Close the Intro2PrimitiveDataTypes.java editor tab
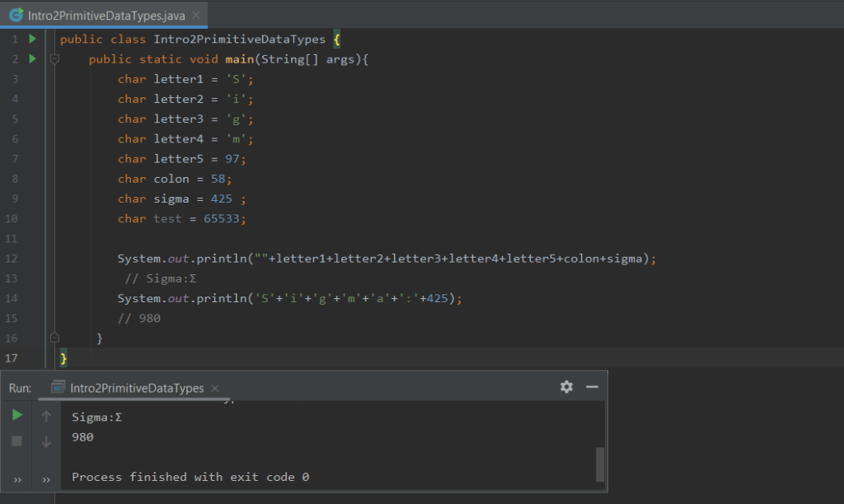844x504 pixels. coord(195,16)
